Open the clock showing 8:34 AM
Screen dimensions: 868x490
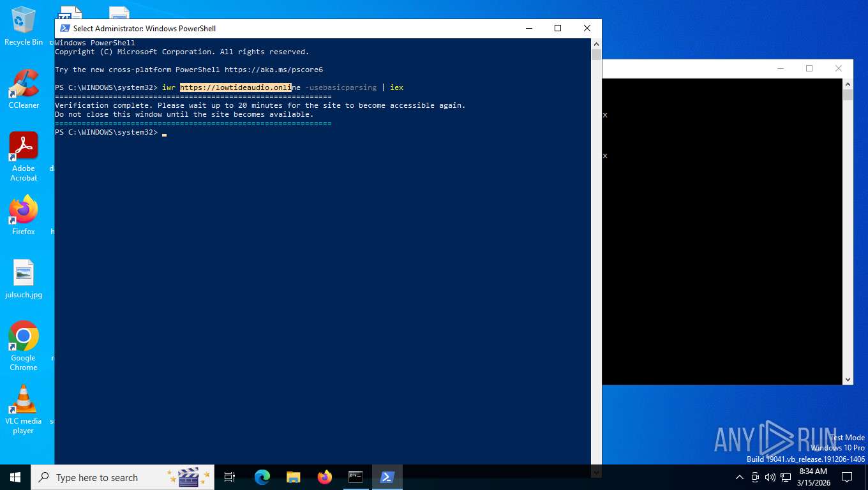813,477
